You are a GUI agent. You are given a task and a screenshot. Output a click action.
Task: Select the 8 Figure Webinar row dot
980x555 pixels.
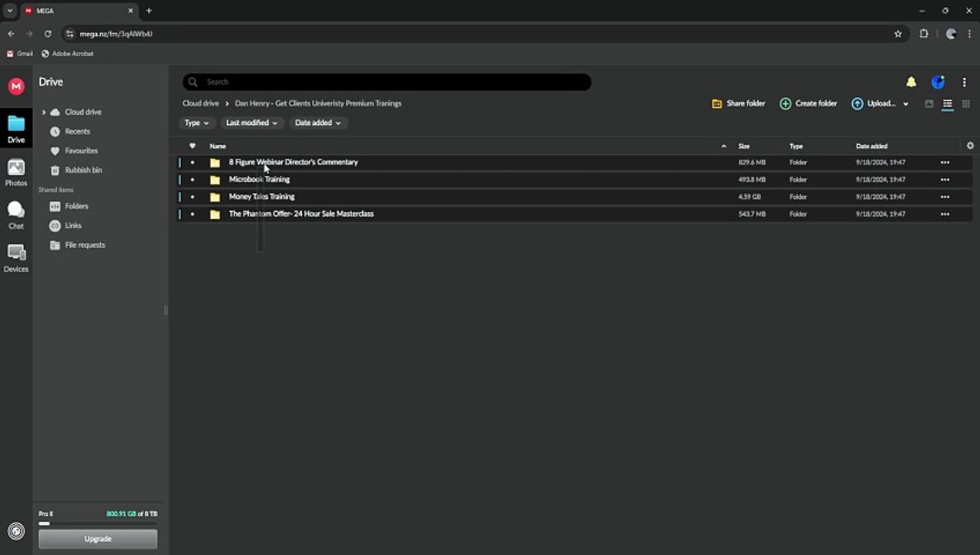[x=193, y=163]
